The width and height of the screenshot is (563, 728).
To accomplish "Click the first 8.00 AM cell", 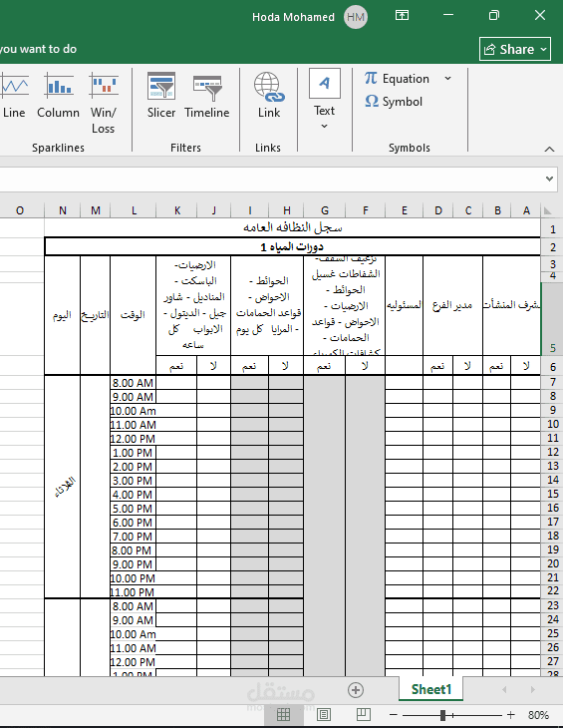I will point(134,383).
